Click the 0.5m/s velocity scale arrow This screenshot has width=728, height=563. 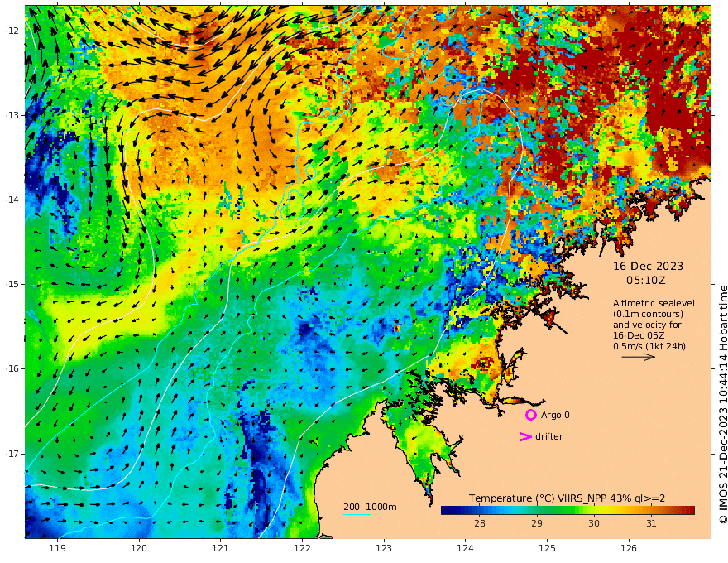(639, 357)
